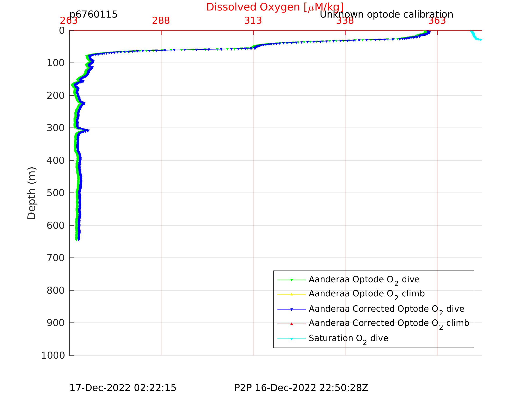Click the red legend line marker
The image size is (532, 399).
coord(291,324)
